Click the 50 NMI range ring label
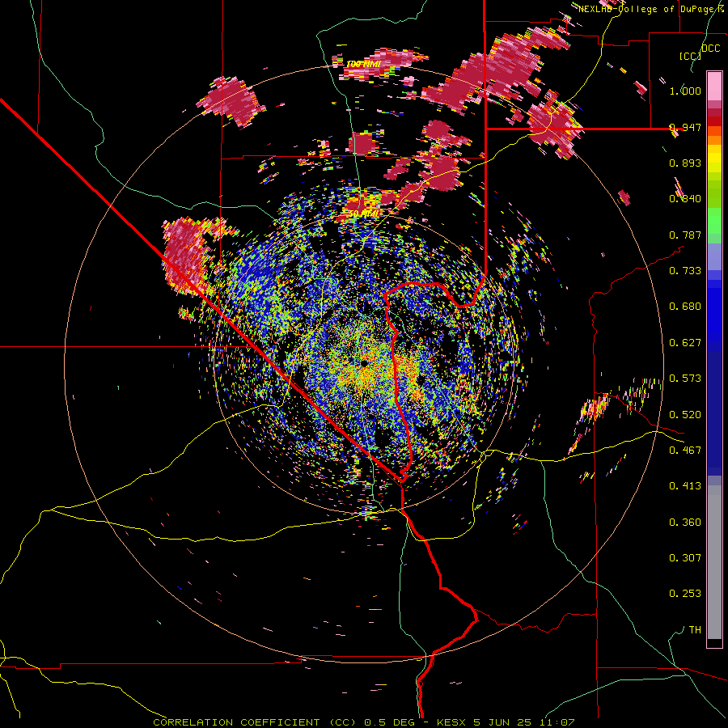Viewport: 728px width, 728px height. click(x=363, y=214)
